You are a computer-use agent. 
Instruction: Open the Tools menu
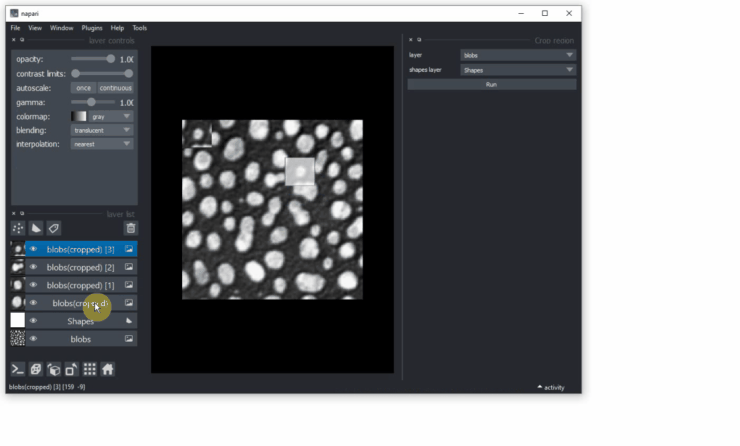coord(140,28)
